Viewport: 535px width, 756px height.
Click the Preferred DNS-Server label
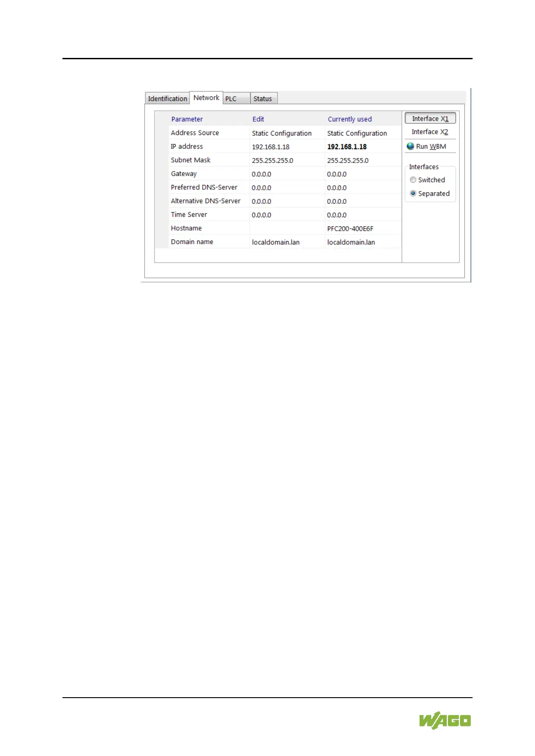(204, 187)
